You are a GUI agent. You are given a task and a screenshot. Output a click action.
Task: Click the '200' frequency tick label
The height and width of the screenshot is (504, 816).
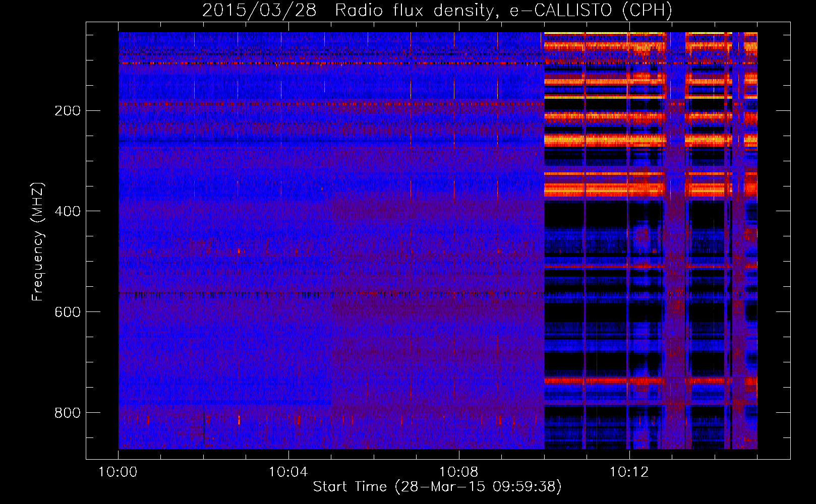(68, 110)
